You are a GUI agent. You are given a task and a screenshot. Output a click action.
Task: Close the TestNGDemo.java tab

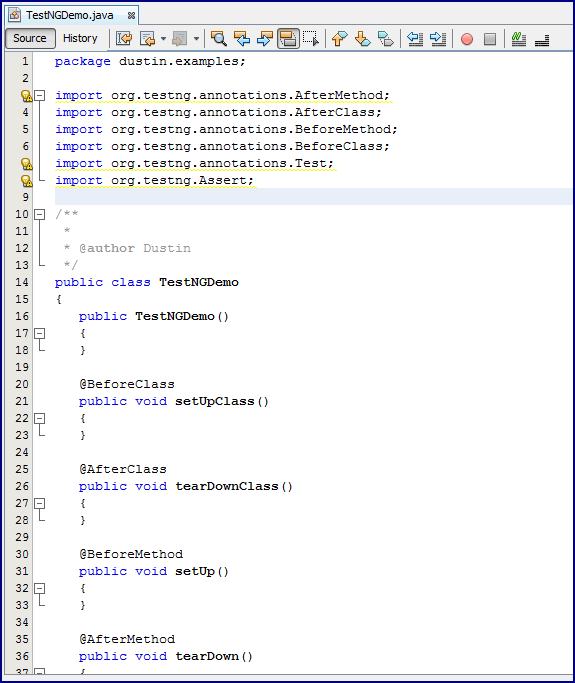point(131,16)
